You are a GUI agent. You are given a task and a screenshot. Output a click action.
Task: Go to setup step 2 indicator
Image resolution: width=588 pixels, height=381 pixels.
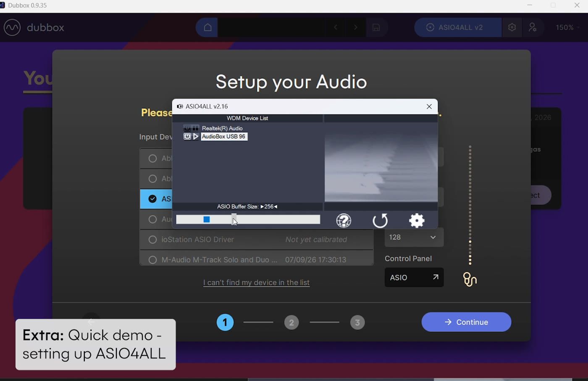click(x=291, y=323)
